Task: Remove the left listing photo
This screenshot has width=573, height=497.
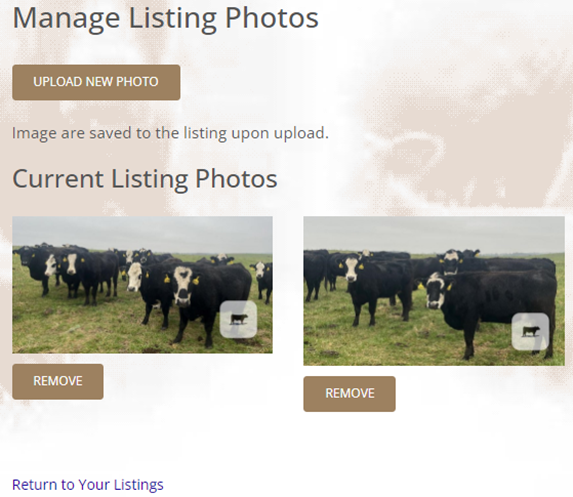Action: [x=58, y=381]
